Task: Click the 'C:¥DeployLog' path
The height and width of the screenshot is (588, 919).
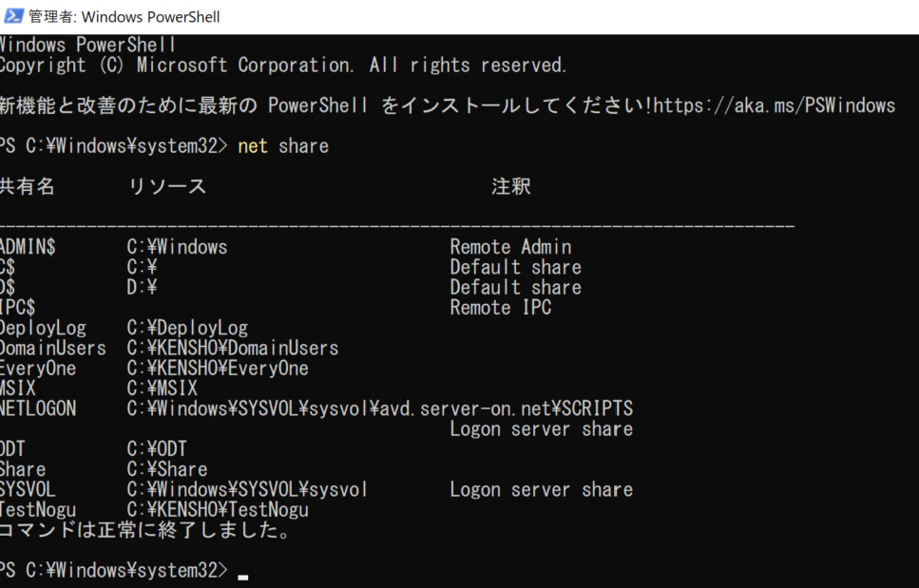Action: click(187, 328)
